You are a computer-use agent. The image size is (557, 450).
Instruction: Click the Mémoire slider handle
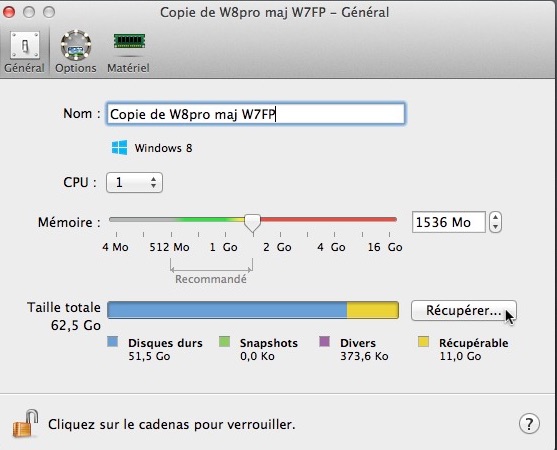tap(253, 223)
